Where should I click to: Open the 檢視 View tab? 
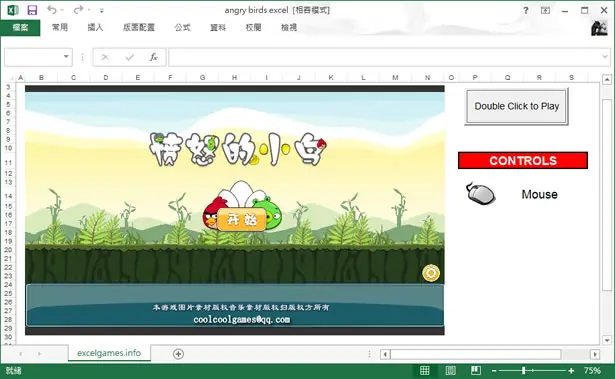point(289,27)
